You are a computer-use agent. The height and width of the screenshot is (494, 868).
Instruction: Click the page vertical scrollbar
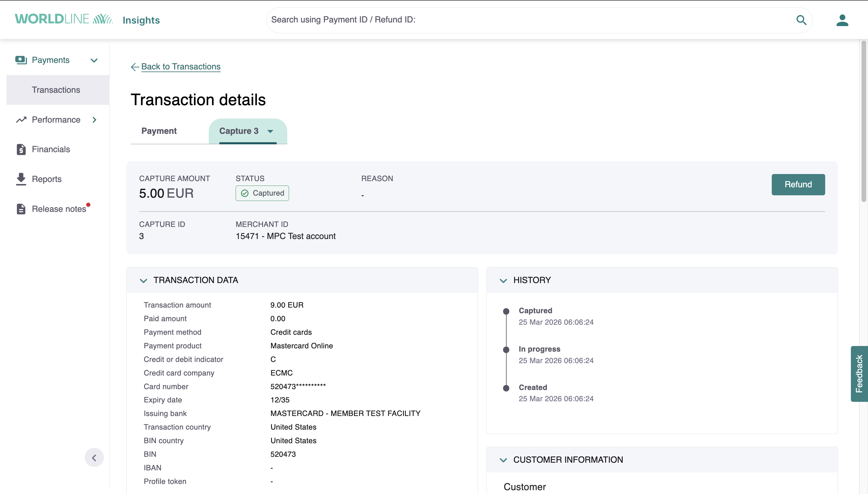point(864,121)
